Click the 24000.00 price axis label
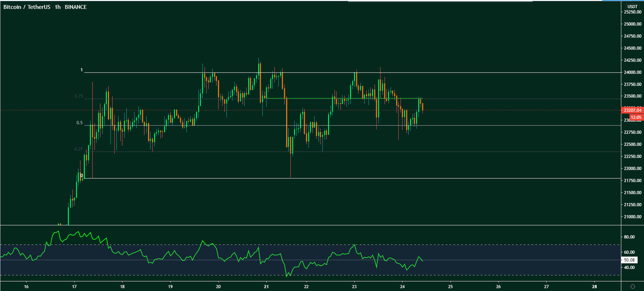The image size is (644, 291). (x=633, y=72)
